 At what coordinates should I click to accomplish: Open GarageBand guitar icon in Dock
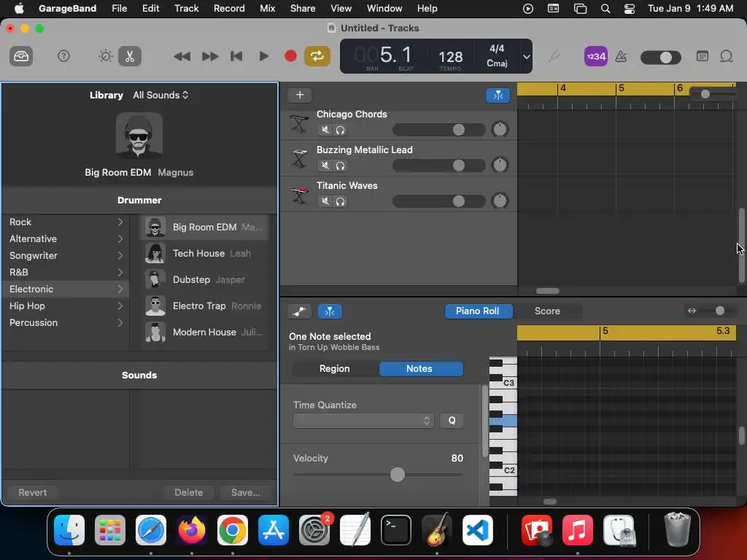click(x=437, y=529)
